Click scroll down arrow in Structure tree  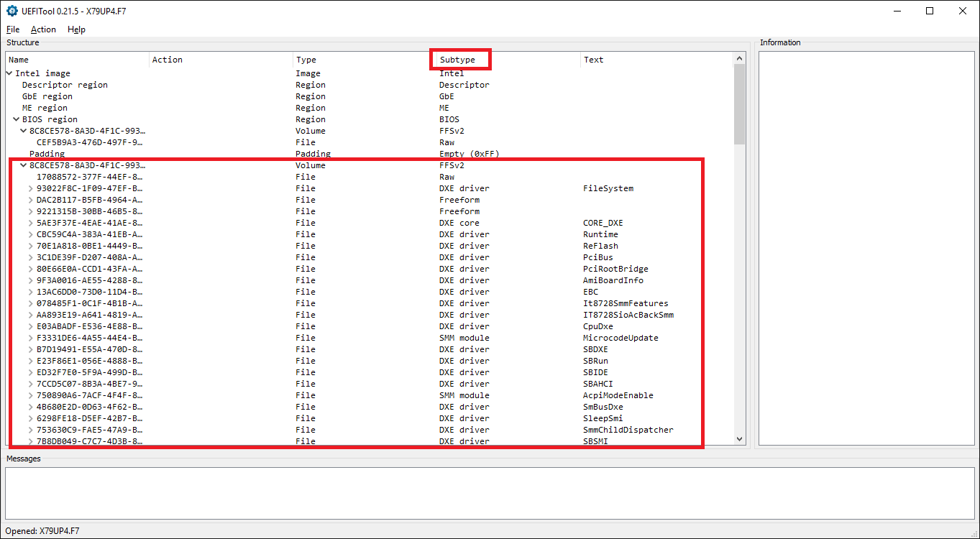click(739, 438)
